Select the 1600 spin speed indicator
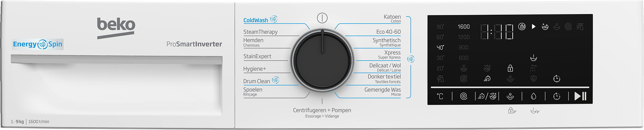The image size is (644, 130). 464,26
